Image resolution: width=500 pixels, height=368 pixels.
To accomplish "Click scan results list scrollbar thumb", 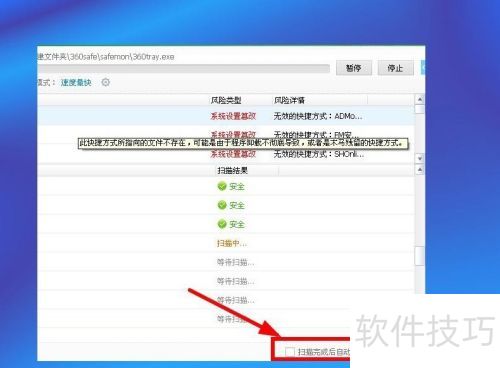I will tap(420, 255).
